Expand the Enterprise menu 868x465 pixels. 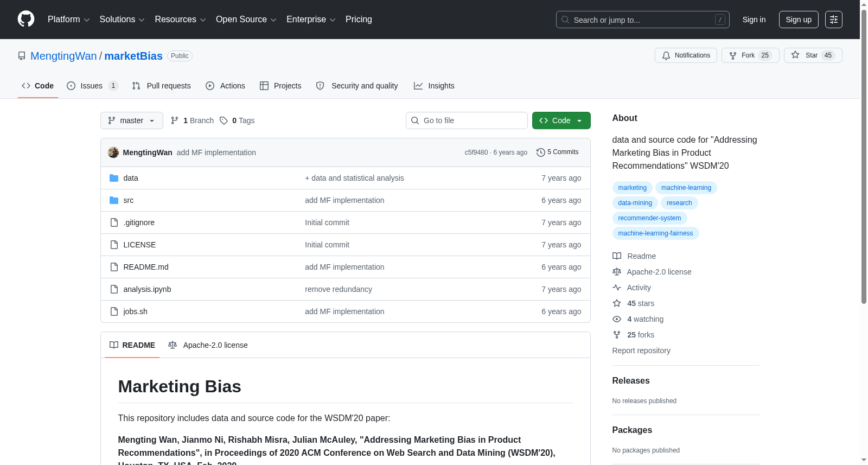311,20
